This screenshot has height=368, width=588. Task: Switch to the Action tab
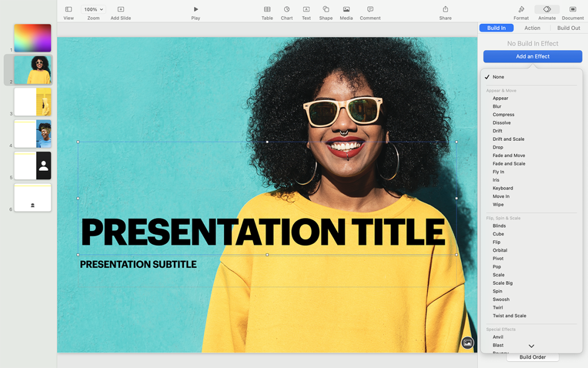click(532, 28)
